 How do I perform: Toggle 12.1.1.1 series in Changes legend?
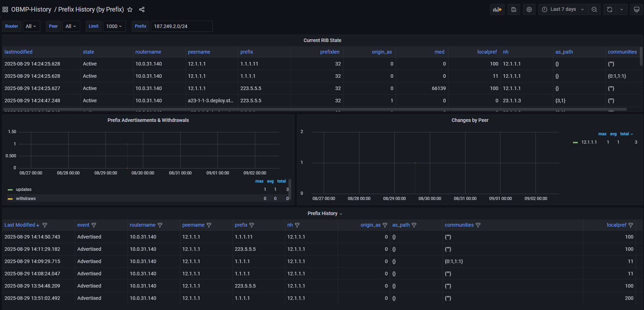pos(589,142)
